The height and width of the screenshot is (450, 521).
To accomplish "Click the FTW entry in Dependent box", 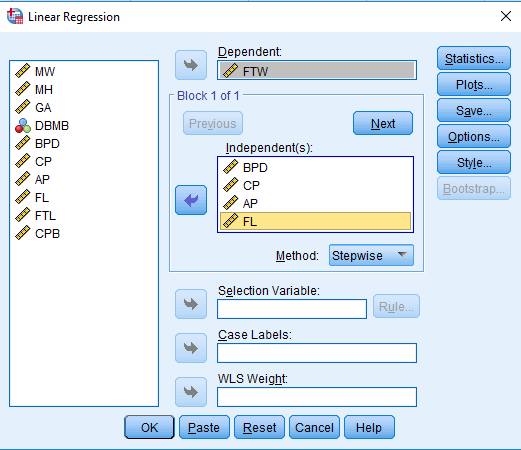I will [317, 71].
